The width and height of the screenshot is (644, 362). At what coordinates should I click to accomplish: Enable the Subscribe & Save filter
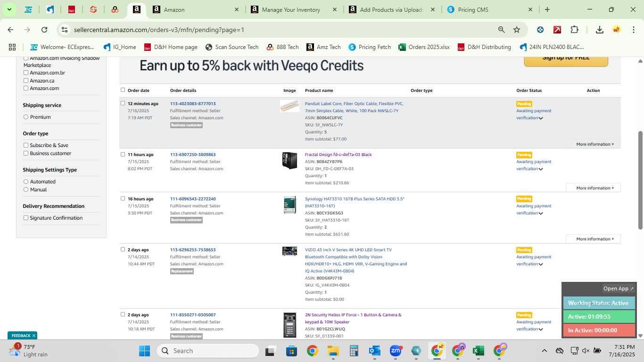[26, 145]
